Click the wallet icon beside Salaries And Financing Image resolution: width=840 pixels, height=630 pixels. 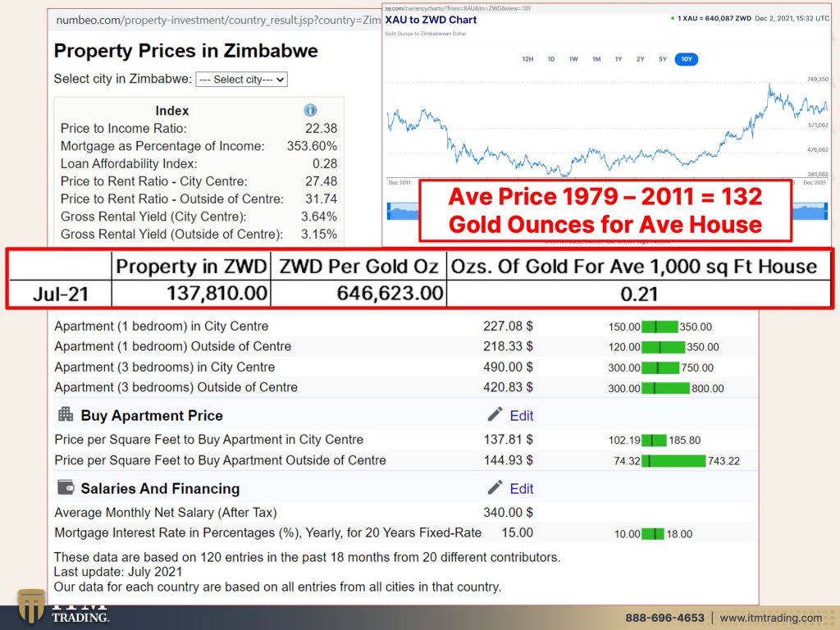(64, 488)
